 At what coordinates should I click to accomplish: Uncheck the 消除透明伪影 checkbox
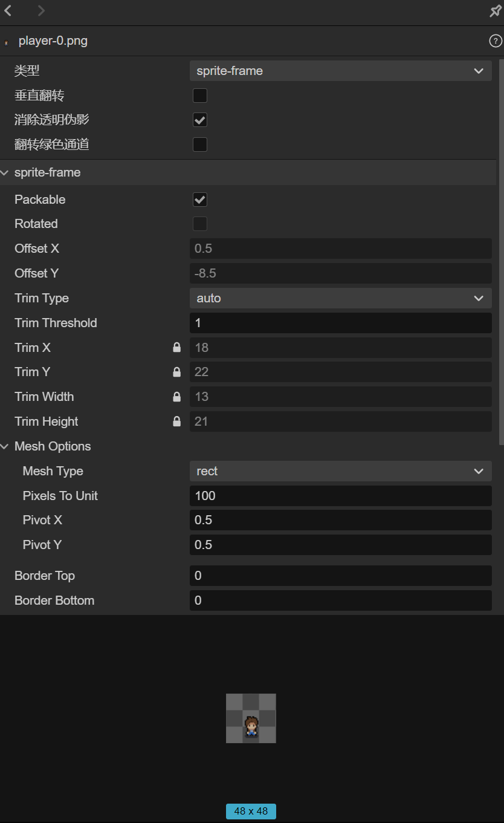point(200,120)
